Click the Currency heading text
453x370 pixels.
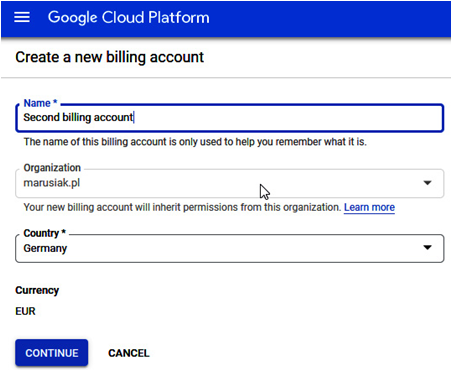(x=37, y=290)
